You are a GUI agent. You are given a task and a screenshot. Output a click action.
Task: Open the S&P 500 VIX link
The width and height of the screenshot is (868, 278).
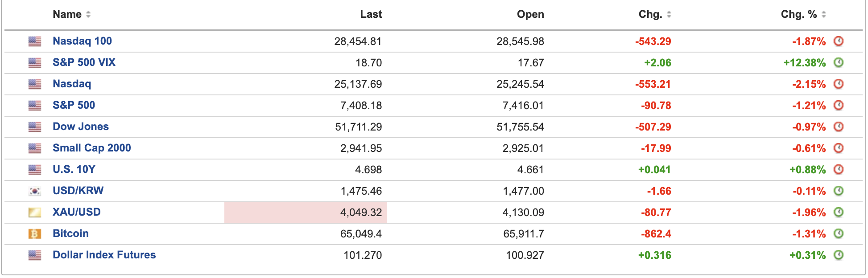84,62
